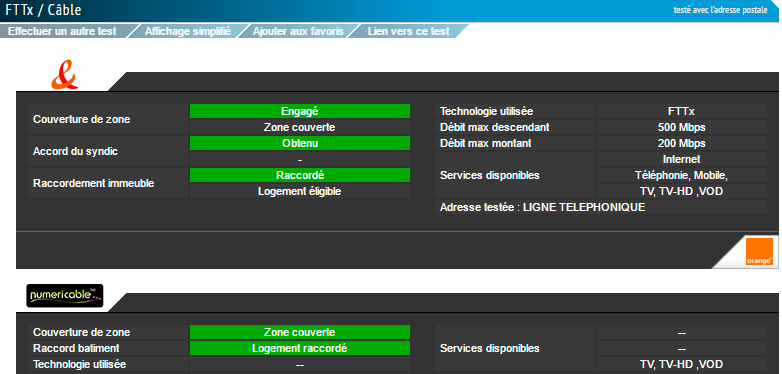Click 'Débit max descendant' label
This screenshot has height=374, width=782.
(x=494, y=127)
